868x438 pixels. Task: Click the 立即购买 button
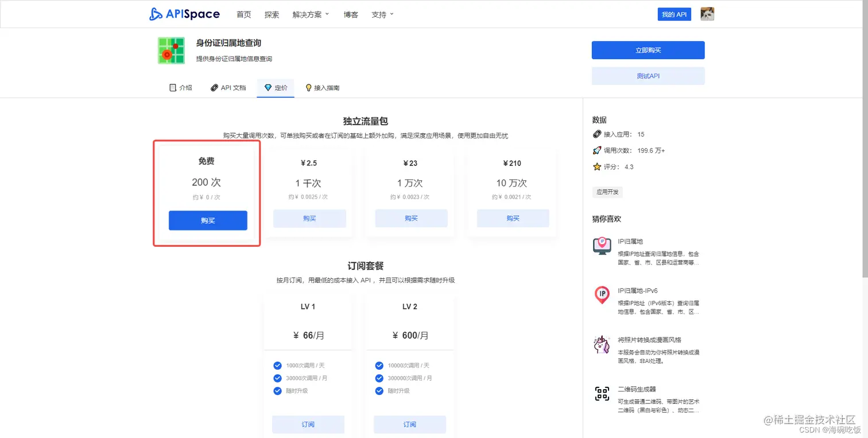[x=648, y=50]
